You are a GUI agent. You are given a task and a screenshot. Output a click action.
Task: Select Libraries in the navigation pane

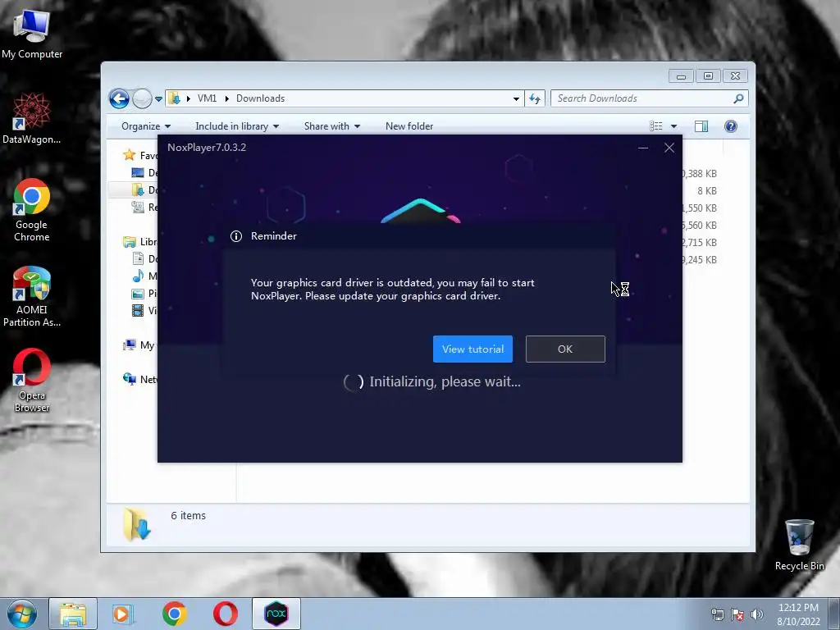(x=140, y=242)
